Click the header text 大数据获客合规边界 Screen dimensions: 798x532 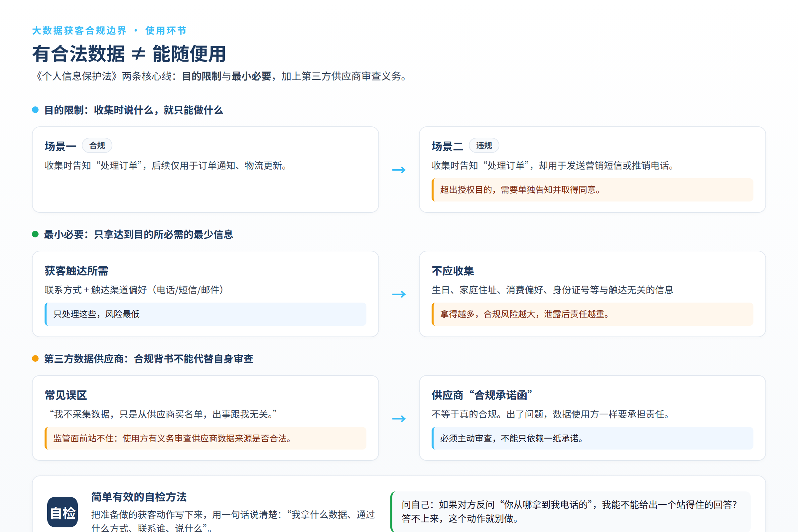(x=79, y=31)
